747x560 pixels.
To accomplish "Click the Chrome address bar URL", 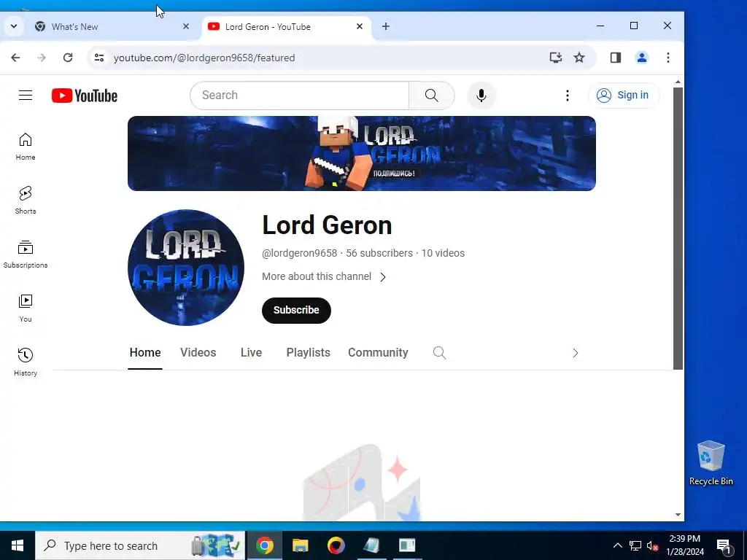I will point(204,58).
